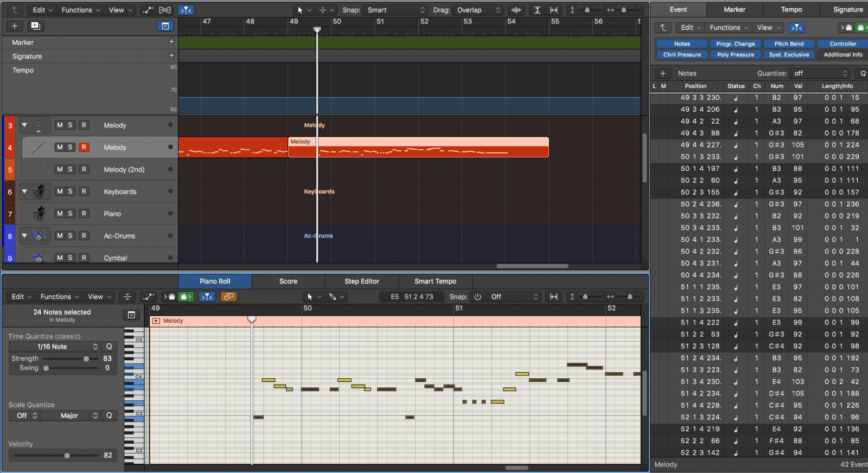Click the Melody region play icon in the Piano Roll
The width and height of the screenshot is (868, 473).
156,321
